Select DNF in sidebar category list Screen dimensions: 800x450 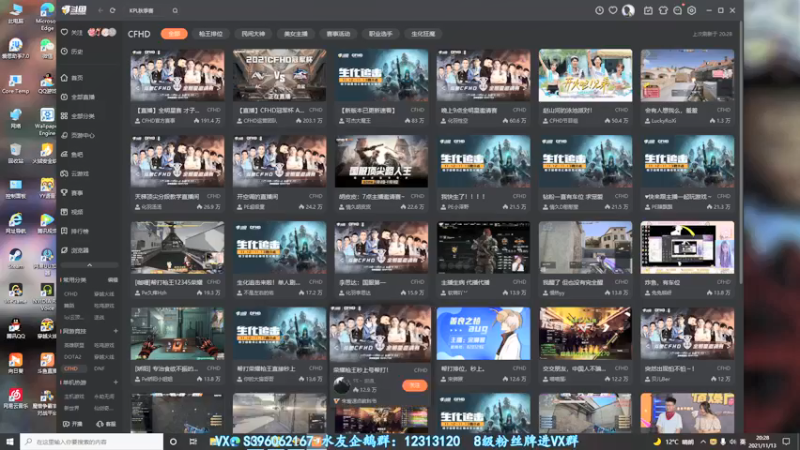point(99,368)
